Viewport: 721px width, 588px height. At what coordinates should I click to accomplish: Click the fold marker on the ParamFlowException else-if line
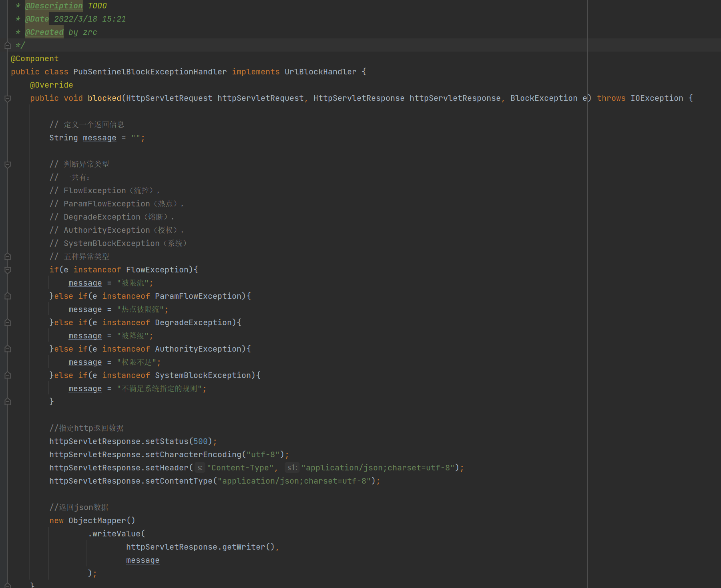pos(8,296)
